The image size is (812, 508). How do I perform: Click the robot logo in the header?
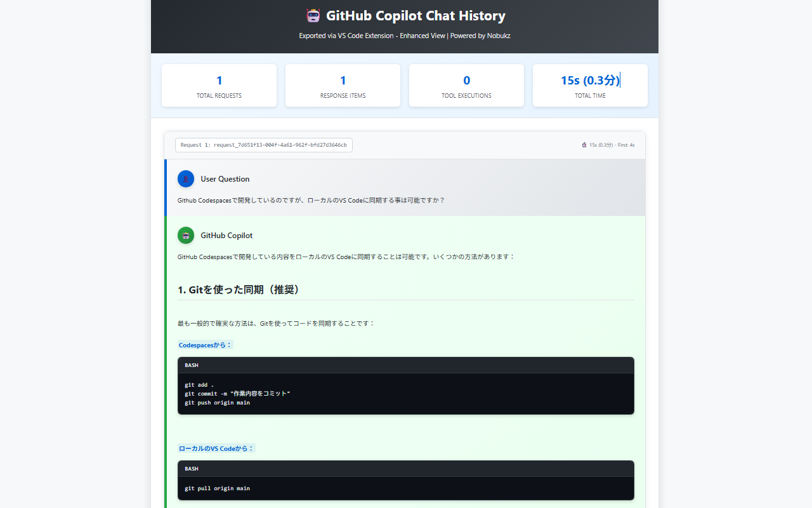point(313,16)
